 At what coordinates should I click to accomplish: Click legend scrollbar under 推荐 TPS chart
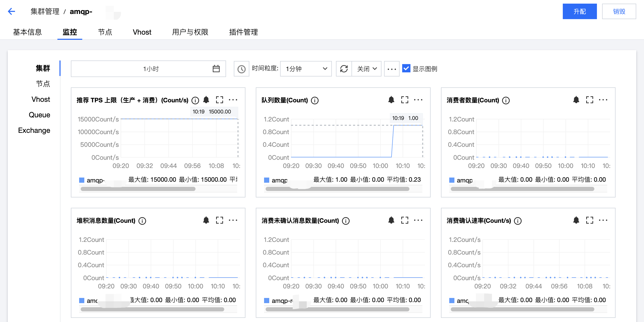coord(138,189)
